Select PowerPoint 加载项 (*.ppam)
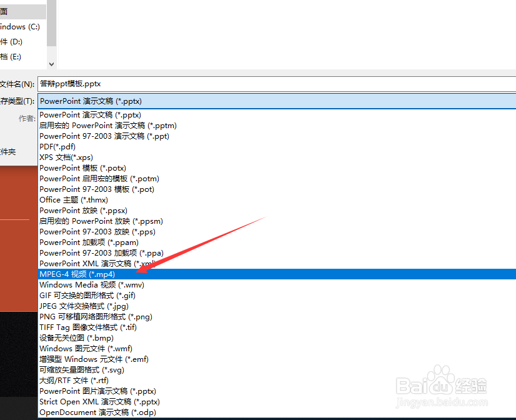The image size is (516, 420). pyautogui.click(x=277, y=242)
